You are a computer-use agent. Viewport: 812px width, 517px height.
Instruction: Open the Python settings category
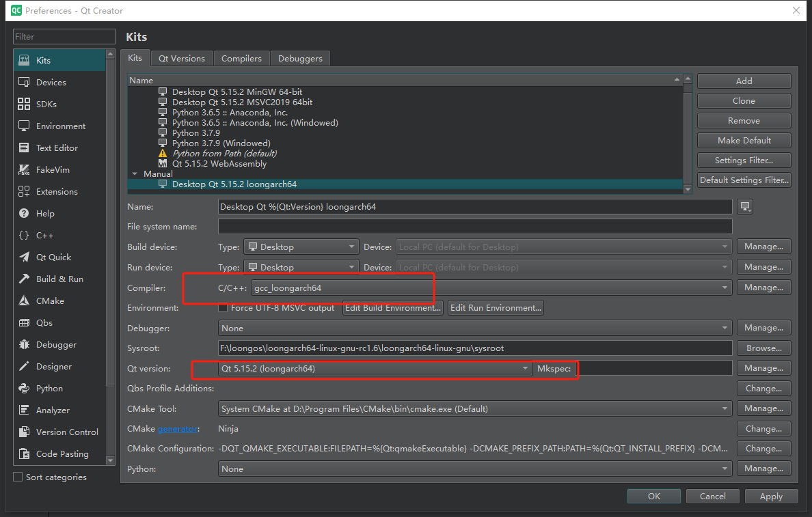click(59, 388)
